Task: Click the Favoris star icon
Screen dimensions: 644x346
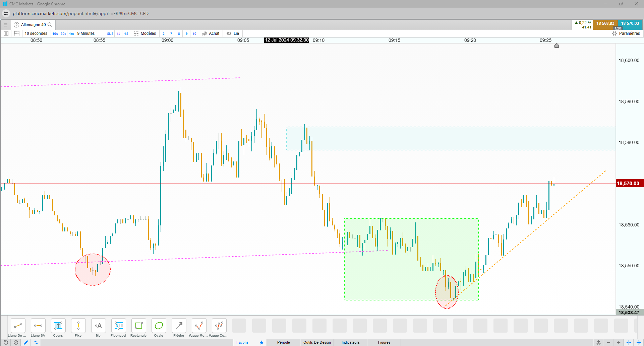Action: [x=261, y=342]
